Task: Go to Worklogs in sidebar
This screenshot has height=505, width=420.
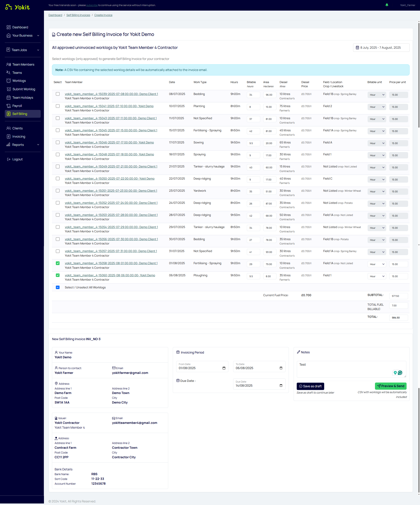Action: tap(19, 81)
